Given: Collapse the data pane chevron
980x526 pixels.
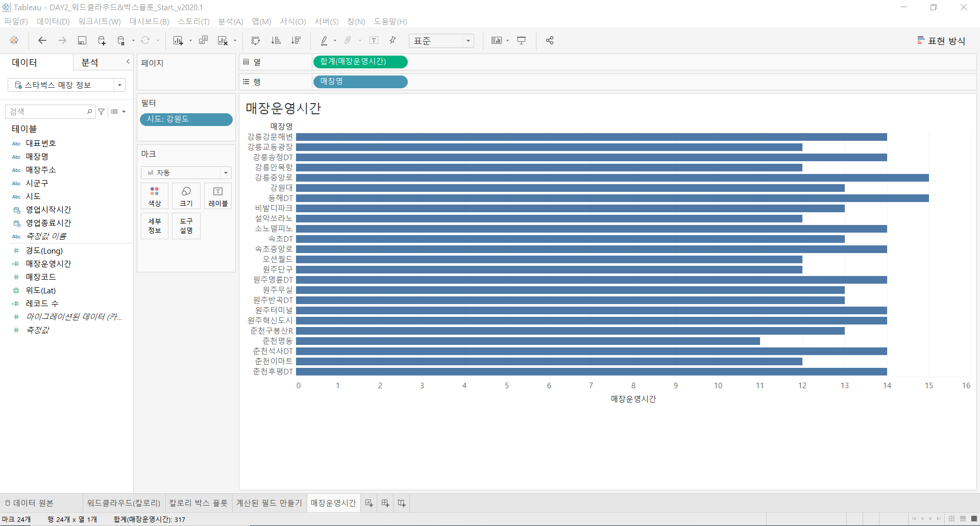Looking at the screenshot, I should [x=128, y=62].
